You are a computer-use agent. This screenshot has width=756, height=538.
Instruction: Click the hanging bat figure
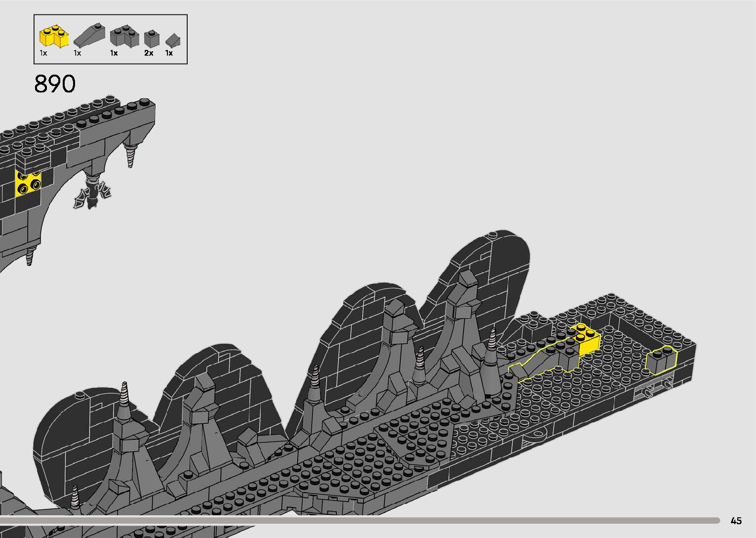tap(92, 194)
